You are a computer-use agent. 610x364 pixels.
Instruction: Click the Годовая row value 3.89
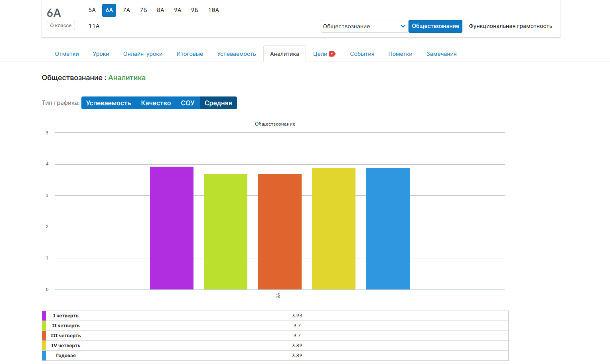click(297, 356)
